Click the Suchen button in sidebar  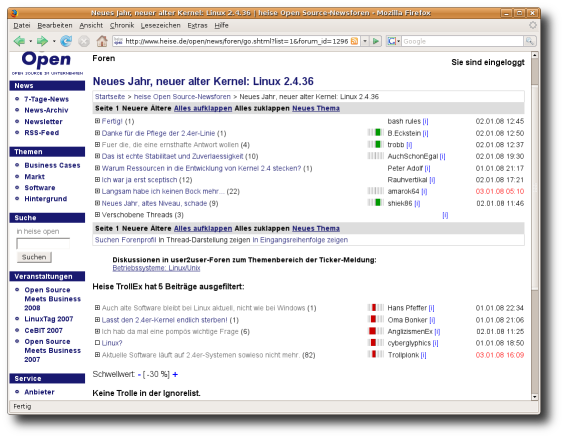pyautogui.click(x=34, y=257)
